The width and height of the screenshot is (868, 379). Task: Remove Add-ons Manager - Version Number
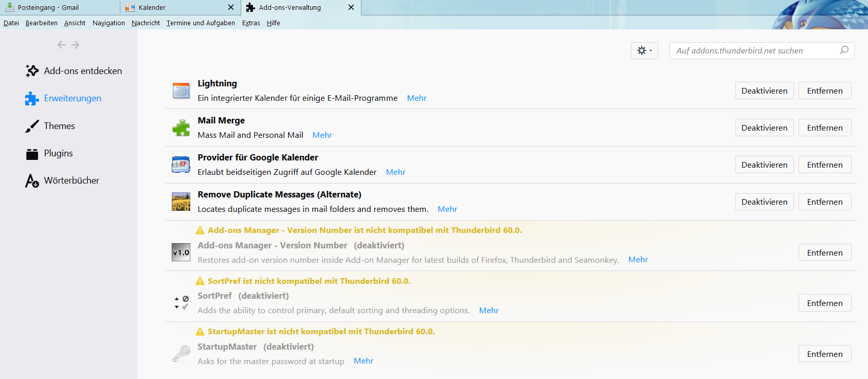click(x=825, y=252)
